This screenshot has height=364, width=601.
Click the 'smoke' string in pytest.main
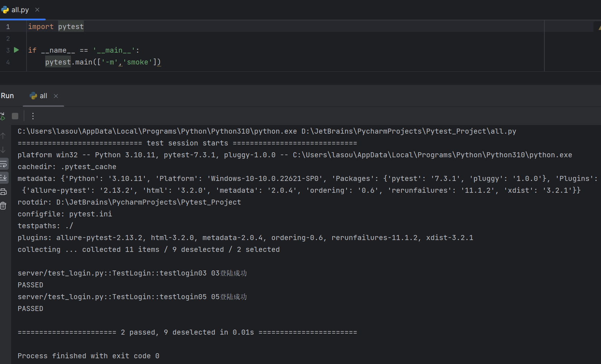[137, 62]
